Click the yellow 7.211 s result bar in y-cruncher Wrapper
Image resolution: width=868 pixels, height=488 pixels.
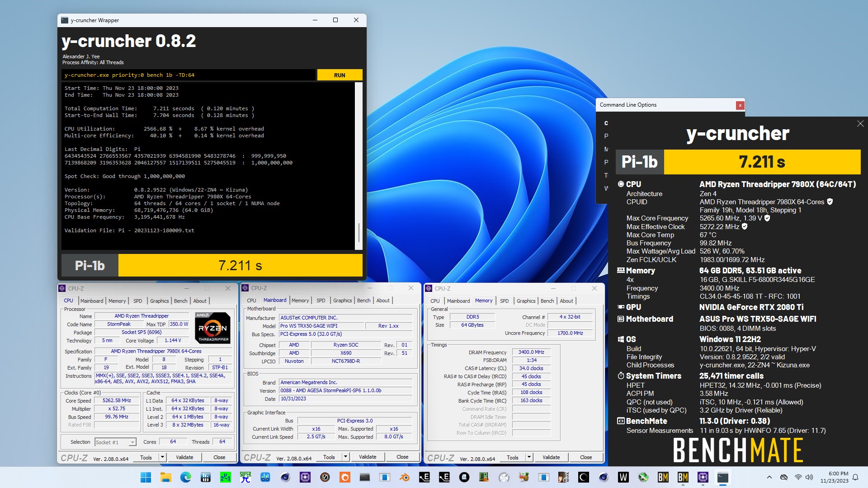240,265
